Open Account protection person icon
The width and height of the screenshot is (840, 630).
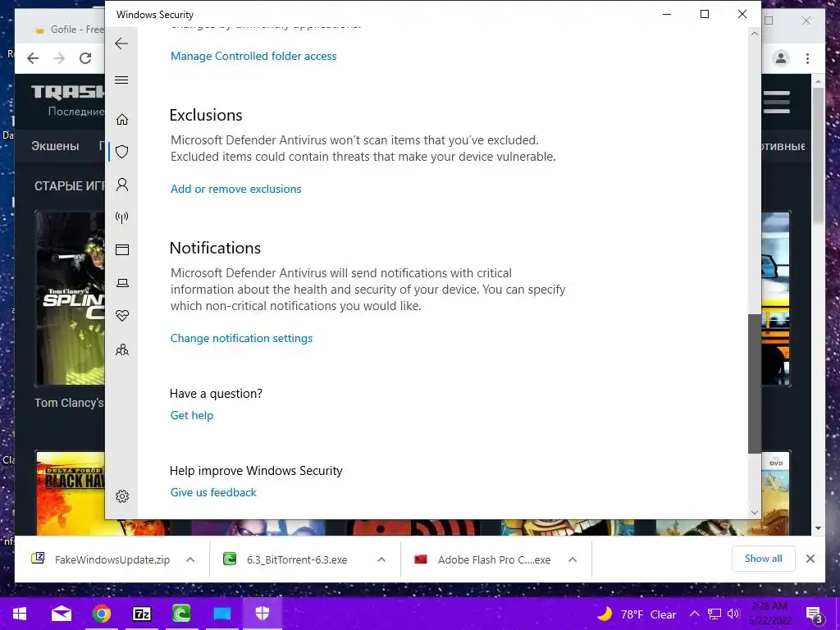122,185
